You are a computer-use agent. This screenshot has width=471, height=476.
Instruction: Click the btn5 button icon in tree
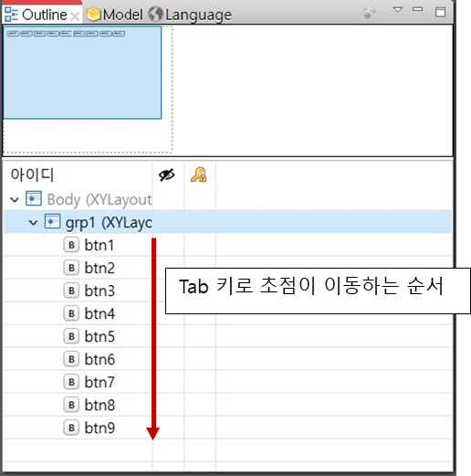tap(71, 336)
